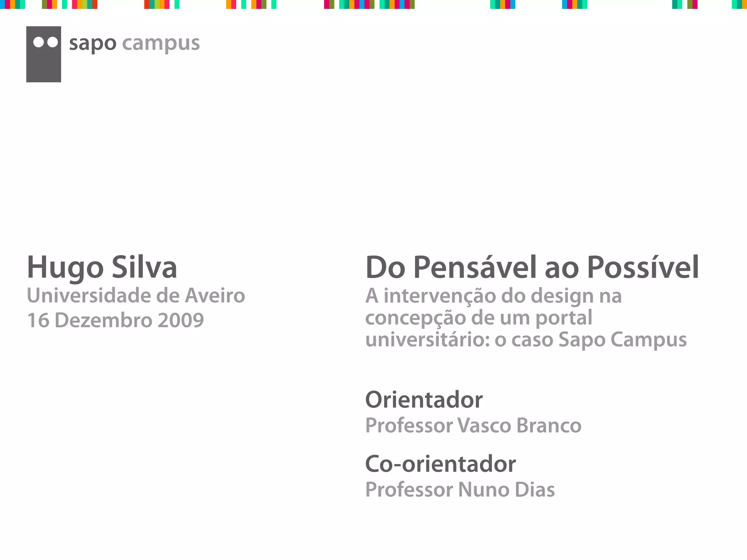Image resolution: width=747 pixels, height=560 pixels.
Task: Click the 'sapo campus' wordmark text
Action: 134,43
